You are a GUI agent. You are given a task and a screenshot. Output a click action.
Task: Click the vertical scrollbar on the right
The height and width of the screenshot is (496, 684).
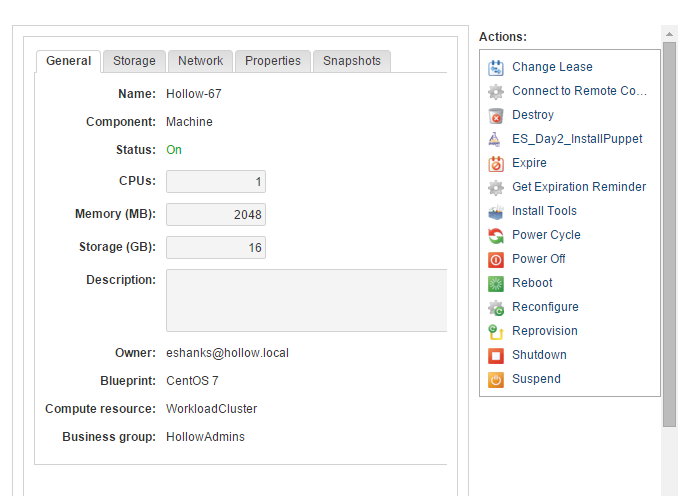point(670,230)
